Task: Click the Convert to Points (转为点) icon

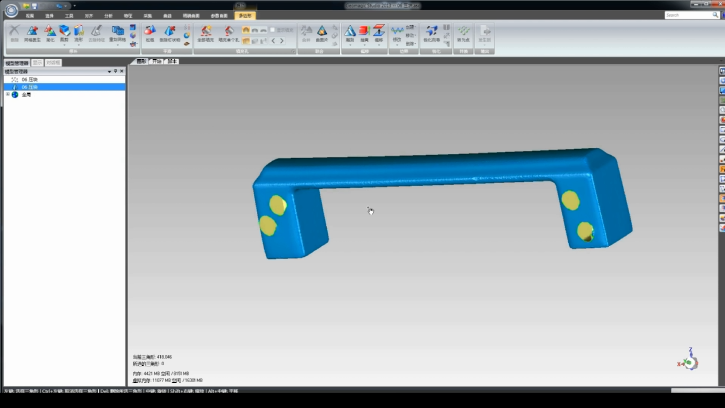Action: (x=463, y=34)
